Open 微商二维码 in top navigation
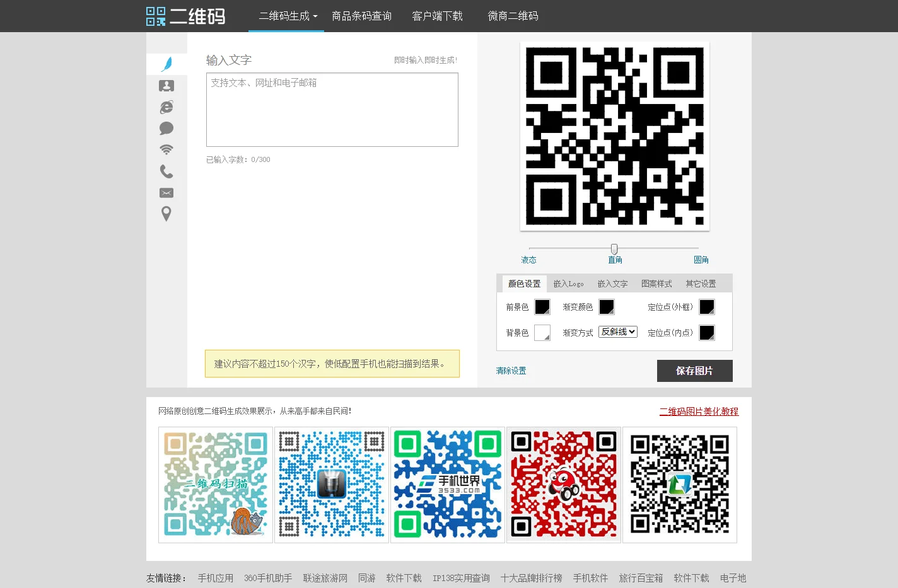 point(513,16)
